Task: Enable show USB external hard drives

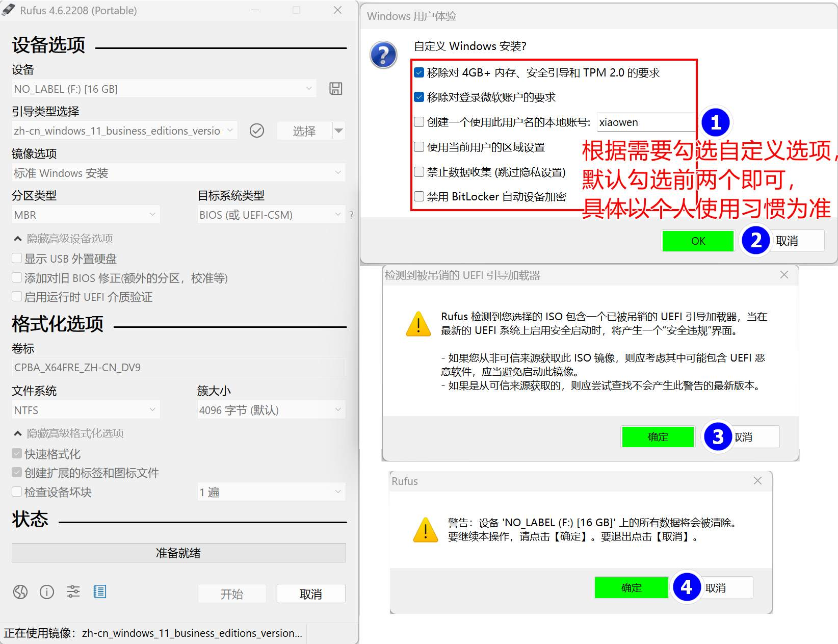Action: pos(17,258)
